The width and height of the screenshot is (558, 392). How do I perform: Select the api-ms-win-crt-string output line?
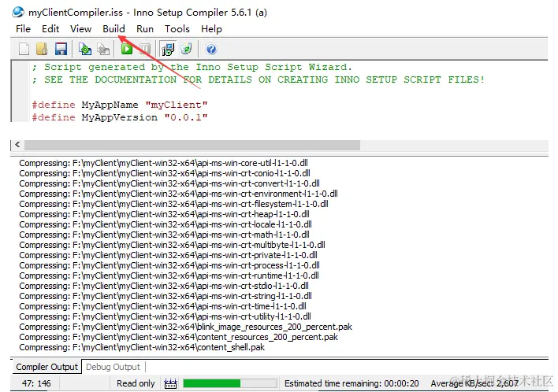click(x=166, y=296)
